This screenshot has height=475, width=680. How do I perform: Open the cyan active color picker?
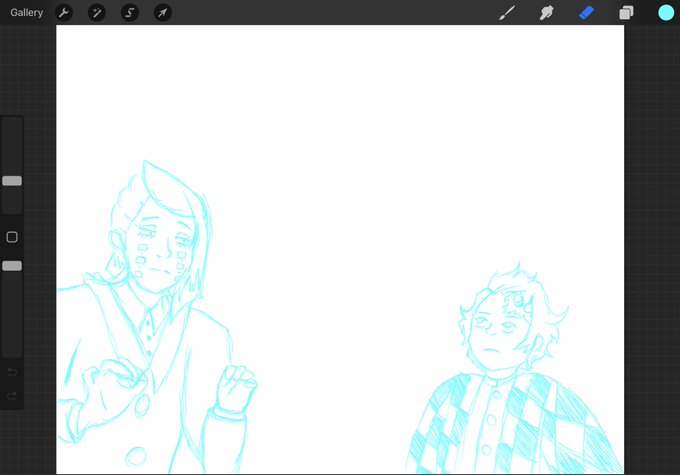666,13
